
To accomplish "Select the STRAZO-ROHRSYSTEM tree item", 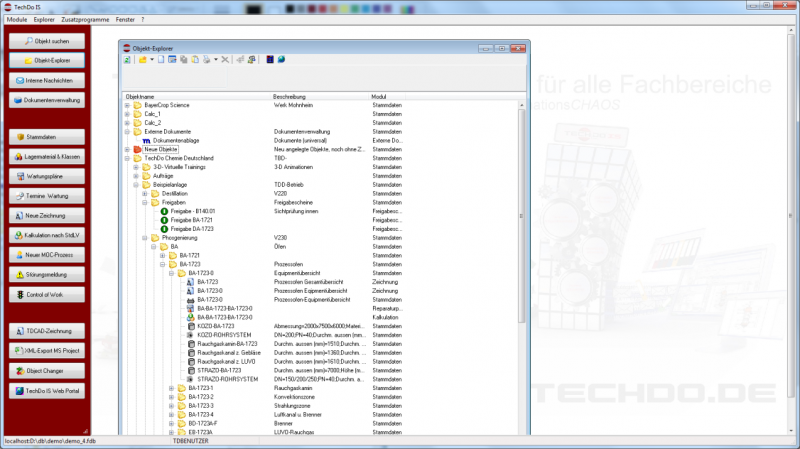I will pyautogui.click(x=227, y=379).
